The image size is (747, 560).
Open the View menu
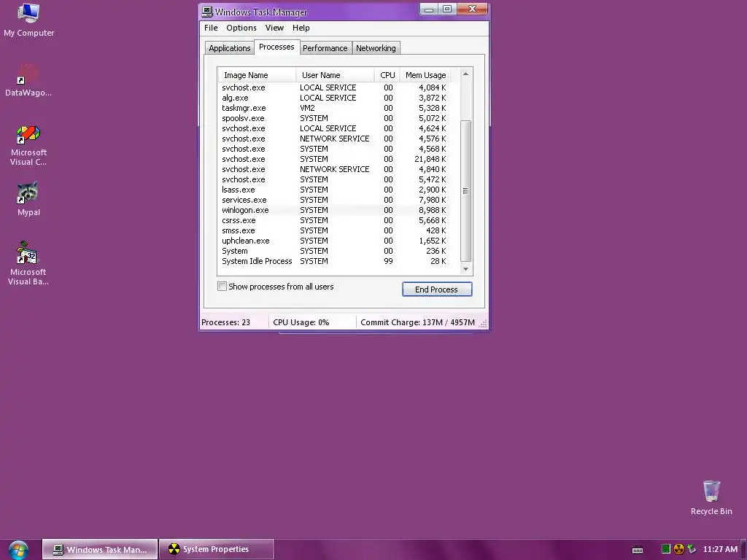point(274,28)
